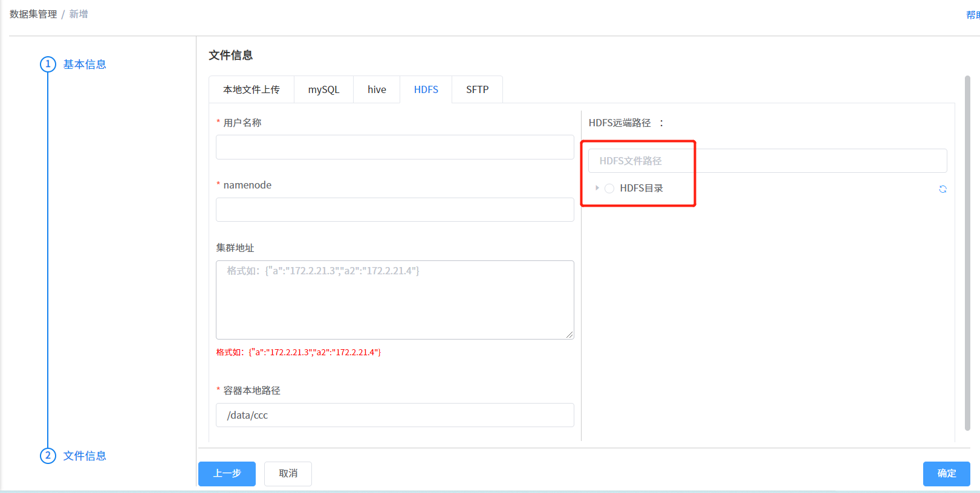Expand the HDFS目录 tree node arrow
Image resolution: width=980 pixels, height=493 pixels.
597,188
